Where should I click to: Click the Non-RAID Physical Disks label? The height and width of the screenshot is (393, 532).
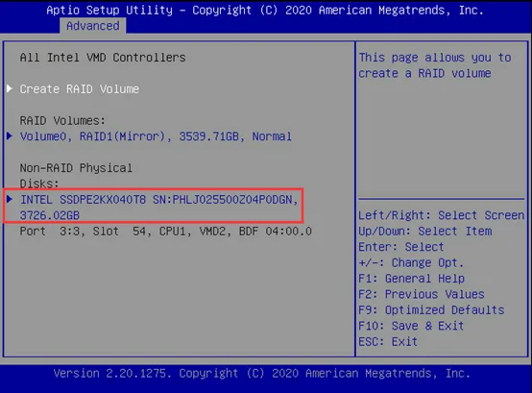point(76,176)
